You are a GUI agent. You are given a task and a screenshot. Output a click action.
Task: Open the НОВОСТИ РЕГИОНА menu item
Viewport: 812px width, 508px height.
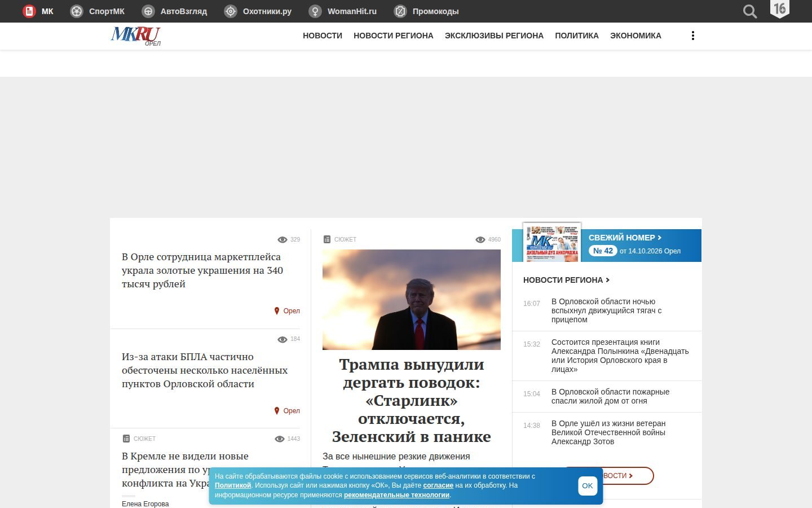pyautogui.click(x=394, y=36)
